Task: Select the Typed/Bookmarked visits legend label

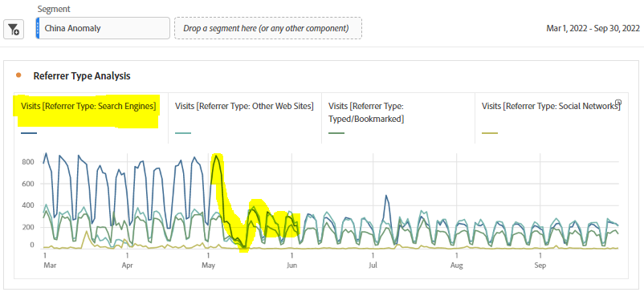Action: point(366,112)
